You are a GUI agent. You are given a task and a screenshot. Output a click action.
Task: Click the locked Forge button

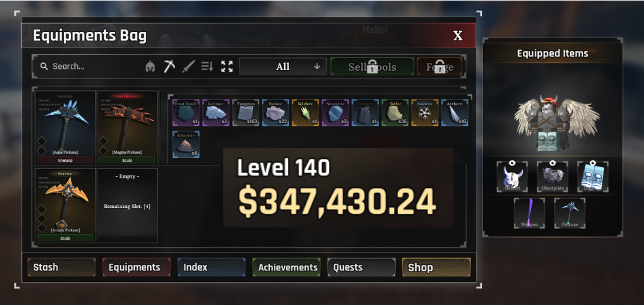point(439,67)
